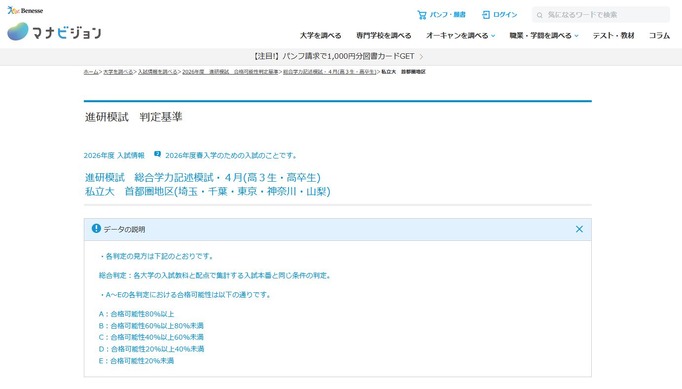Click the arrow on the 注目 banner
Viewport: 682px width, 389px height.
(421, 57)
